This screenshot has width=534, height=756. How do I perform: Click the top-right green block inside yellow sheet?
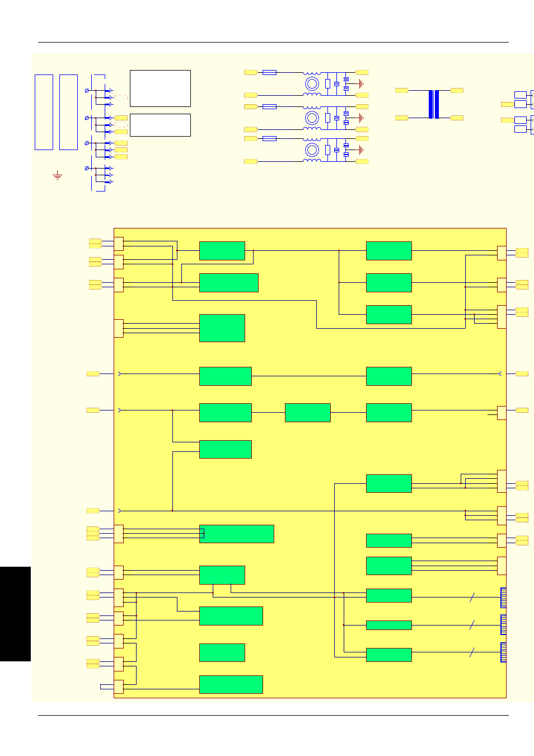pos(389,251)
